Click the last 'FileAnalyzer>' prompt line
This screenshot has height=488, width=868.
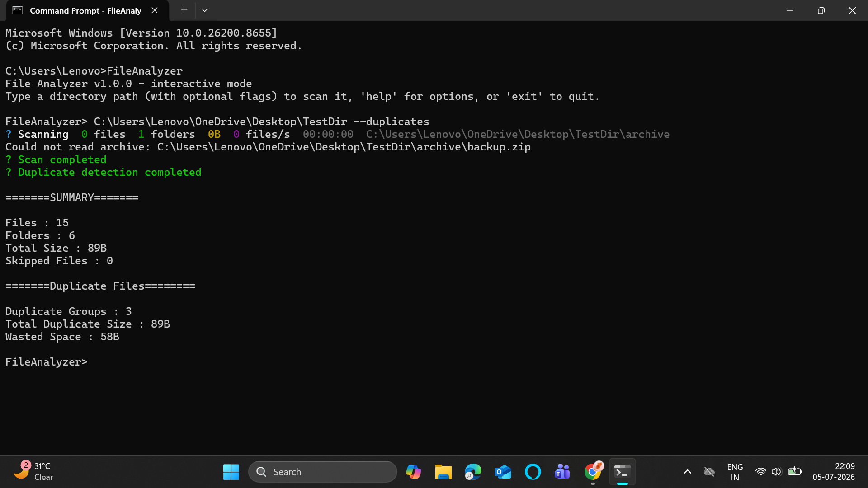(47, 362)
